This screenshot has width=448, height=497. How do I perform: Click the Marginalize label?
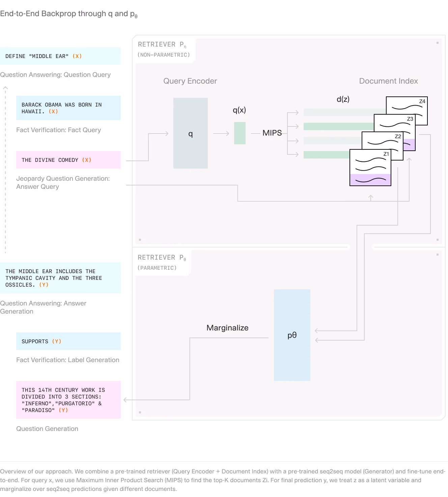(x=227, y=328)
